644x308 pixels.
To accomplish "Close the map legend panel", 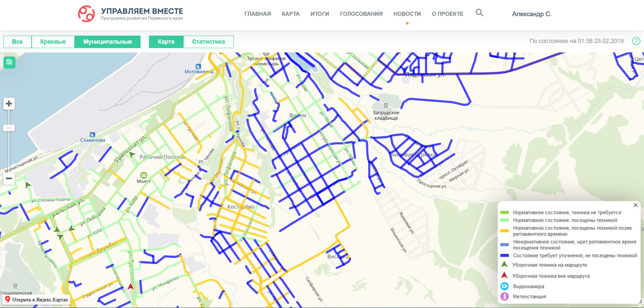I will pyautogui.click(x=635, y=205).
